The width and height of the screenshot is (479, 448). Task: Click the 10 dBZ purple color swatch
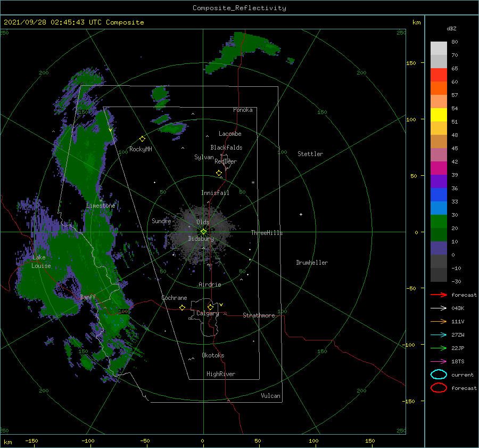tap(439, 248)
